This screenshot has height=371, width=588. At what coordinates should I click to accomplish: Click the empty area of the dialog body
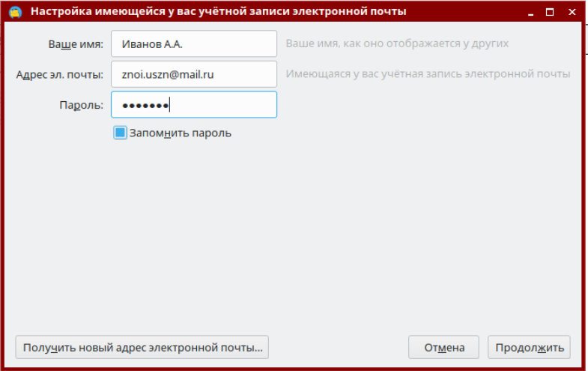292,232
